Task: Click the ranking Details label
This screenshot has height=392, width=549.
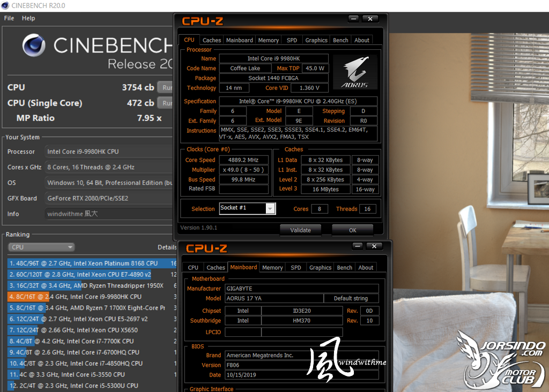Action: coord(167,247)
